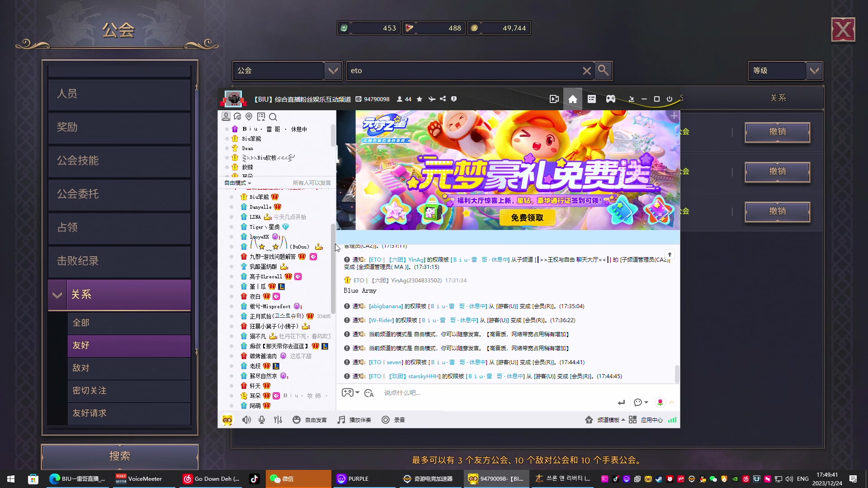Expand the 公会 search category dropdown
Screen dimensions: 868x488
point(333,70)
